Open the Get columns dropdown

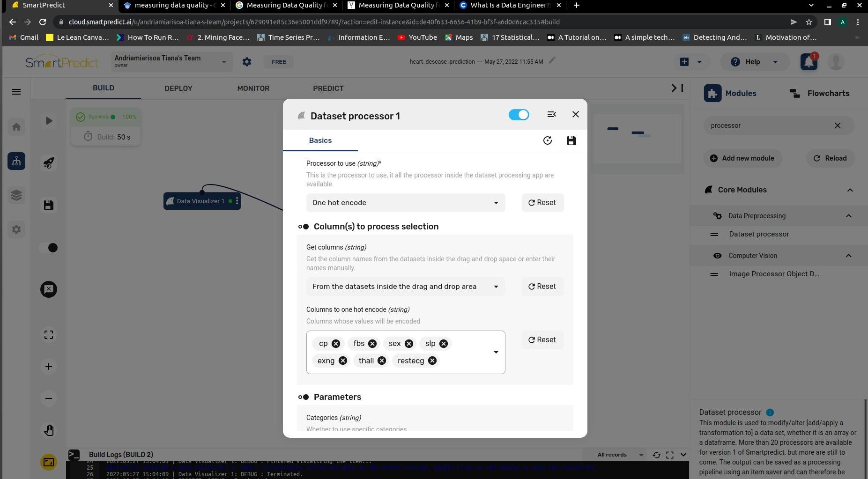tap(406, 287)
